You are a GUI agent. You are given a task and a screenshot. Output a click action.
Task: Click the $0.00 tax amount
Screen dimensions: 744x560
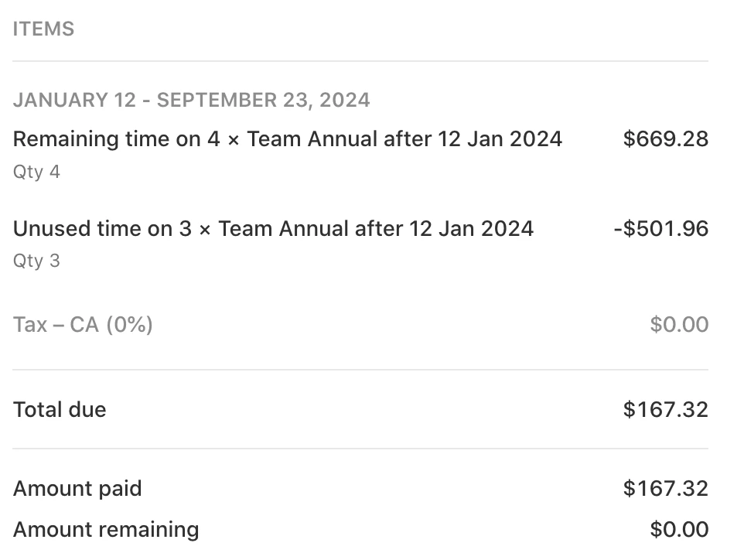click(679, 325)
